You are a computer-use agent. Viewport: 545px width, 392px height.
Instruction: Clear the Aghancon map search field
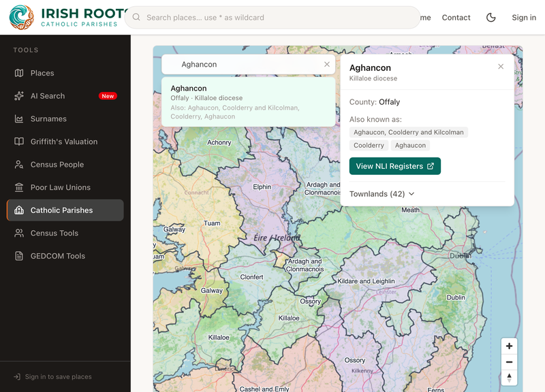coord(327,64)
